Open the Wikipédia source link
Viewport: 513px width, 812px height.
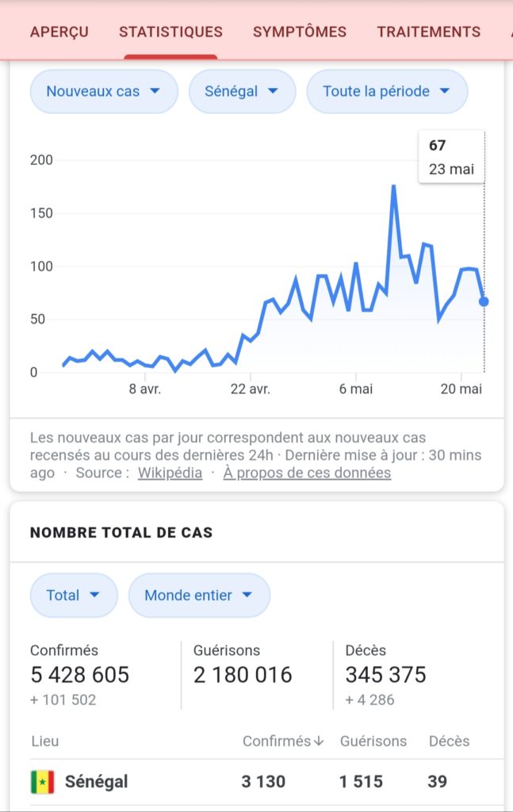170,473
